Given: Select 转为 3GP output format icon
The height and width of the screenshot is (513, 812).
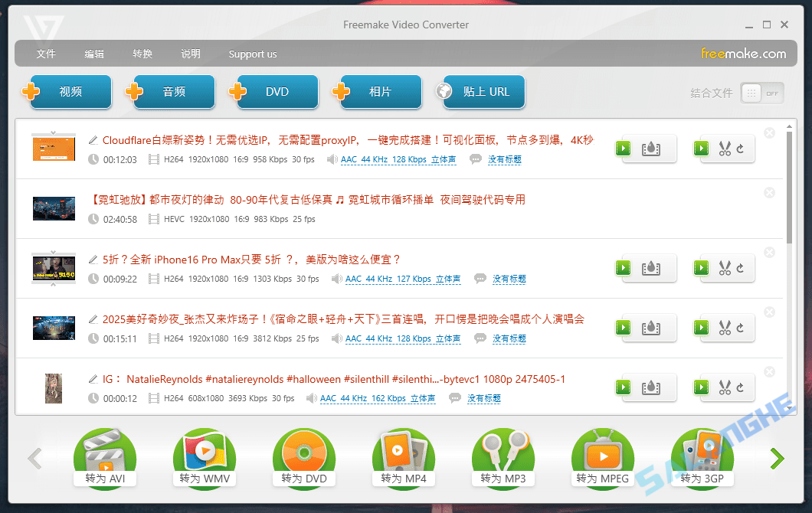Looking at the screenshot, I should point(702,454).
